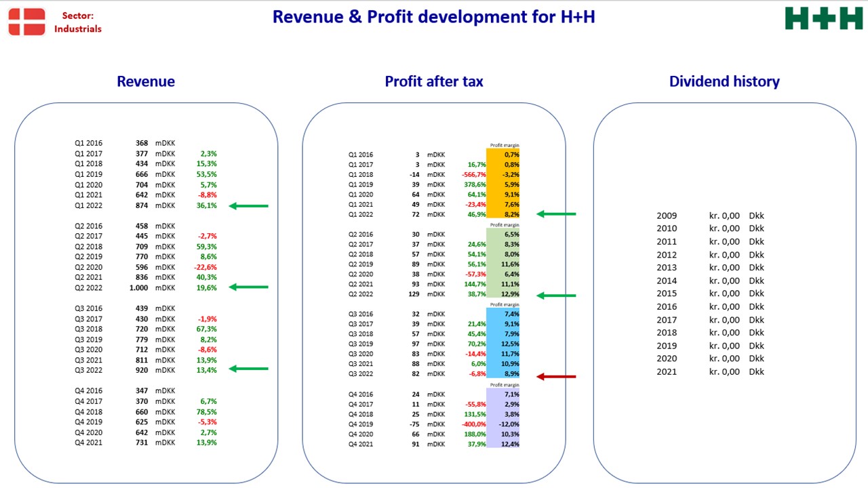
Task: Click the "Sector: Industrials" label
Action: [78, 22]
